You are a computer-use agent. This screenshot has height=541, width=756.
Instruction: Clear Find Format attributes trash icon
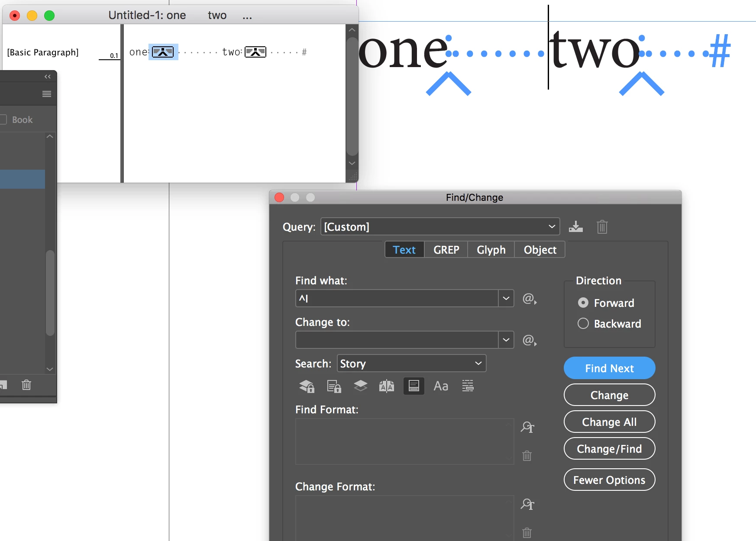tap(527, 455)
